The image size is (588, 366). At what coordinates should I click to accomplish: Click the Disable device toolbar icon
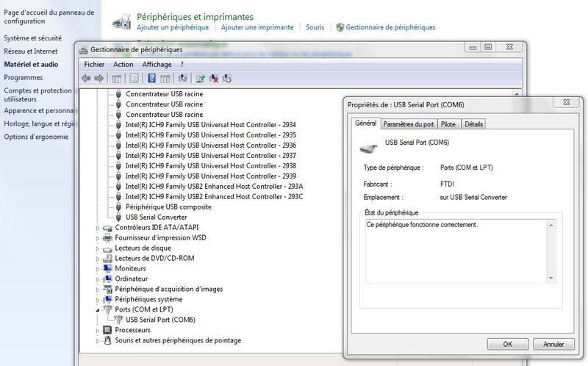(x=226, y=78)
